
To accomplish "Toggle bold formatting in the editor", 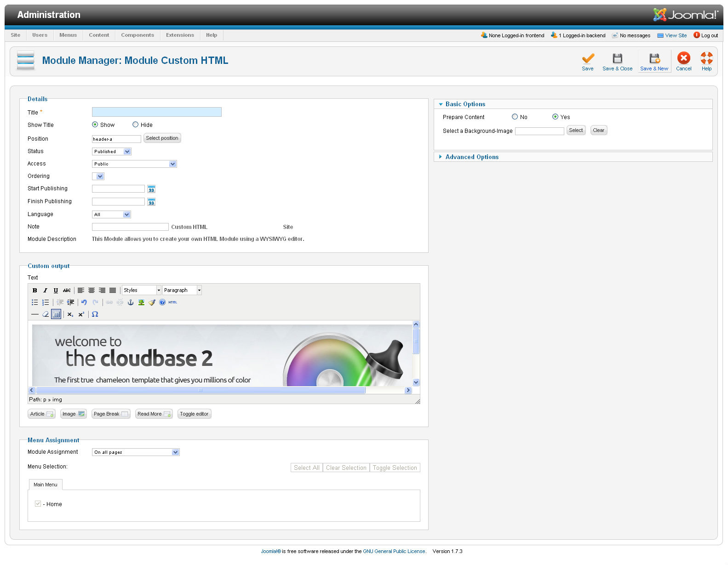I will 34,291.
